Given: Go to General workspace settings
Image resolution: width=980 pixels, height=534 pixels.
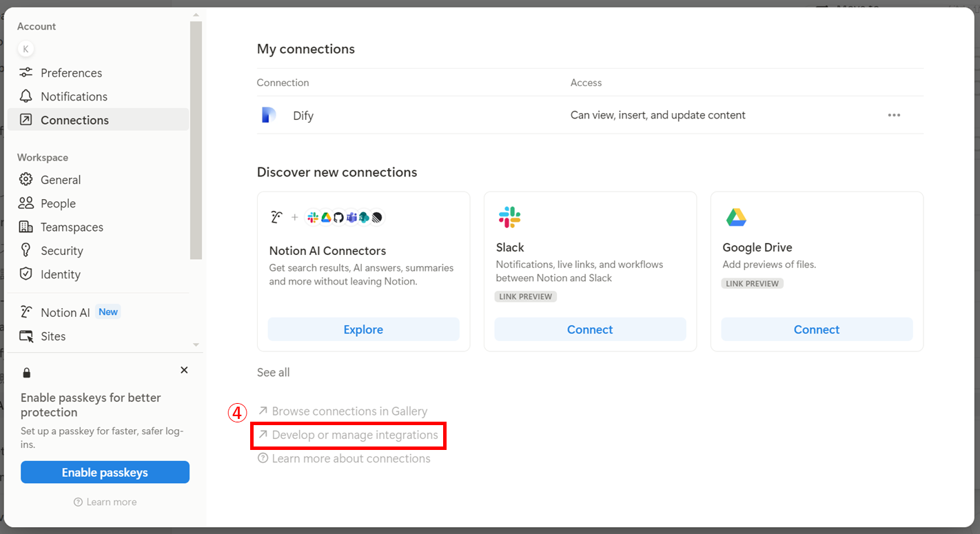Looking at the screenshot, I should tap(61, 180).
